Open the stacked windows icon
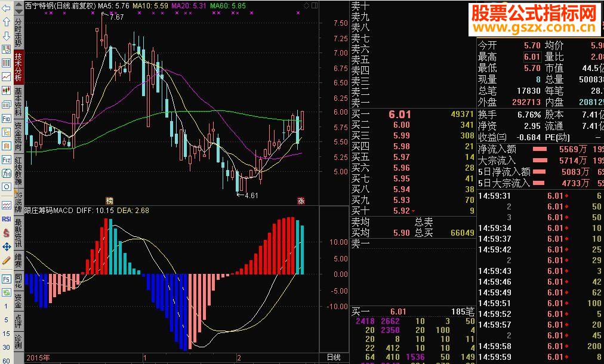This screenshot has height=364, width=604. click(6, 105)
